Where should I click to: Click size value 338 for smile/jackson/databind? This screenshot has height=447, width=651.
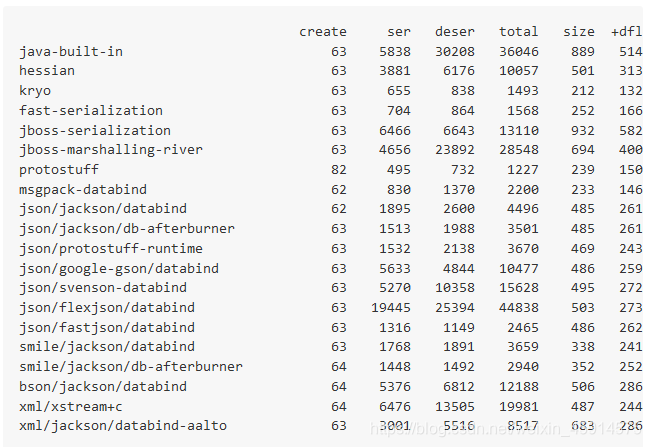pos(582,347)
